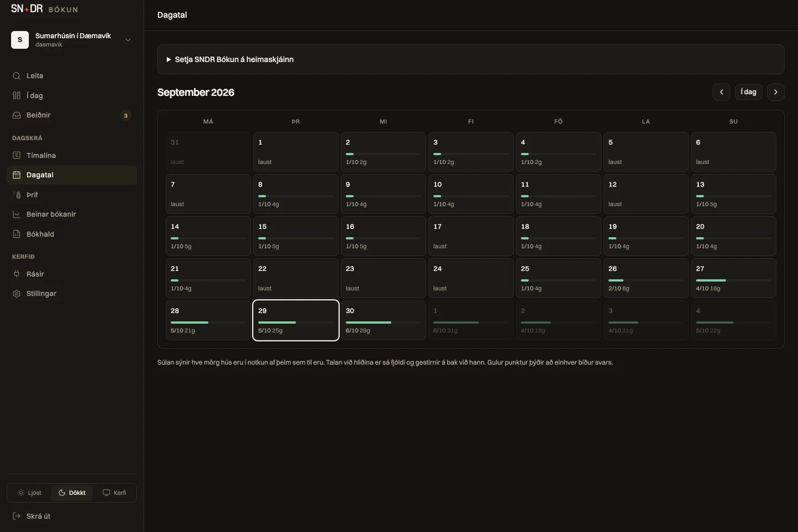Click the SNDR Bókun logo
This screenshot has height=532, width=798.
point(44,9)
